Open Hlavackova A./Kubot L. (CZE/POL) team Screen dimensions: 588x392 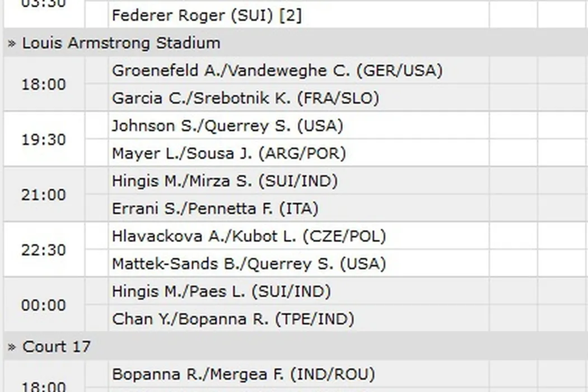[x=249, y=236]
